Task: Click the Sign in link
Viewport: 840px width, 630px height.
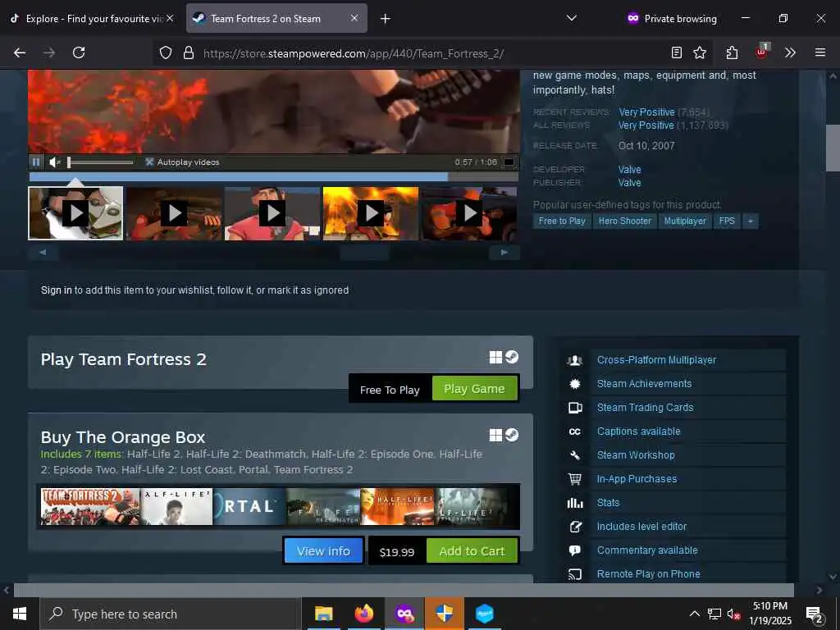Action: (x=57, y=290)
